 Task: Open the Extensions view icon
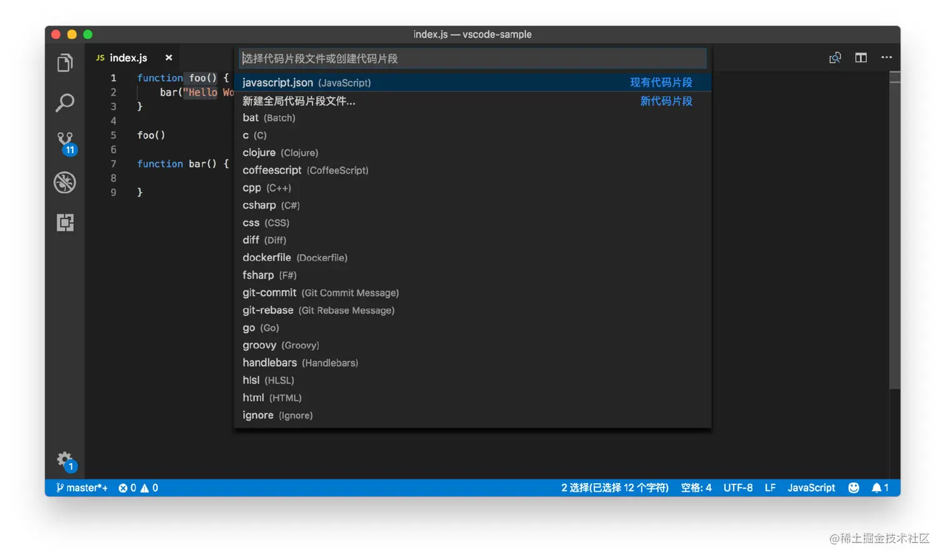tap(65, 222)
